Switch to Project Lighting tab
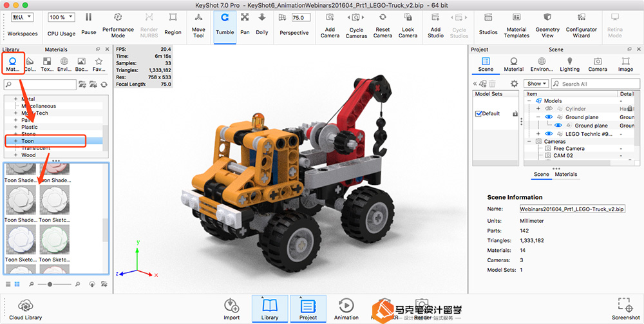The image size is (644, 324). click(x=570, y=65)
